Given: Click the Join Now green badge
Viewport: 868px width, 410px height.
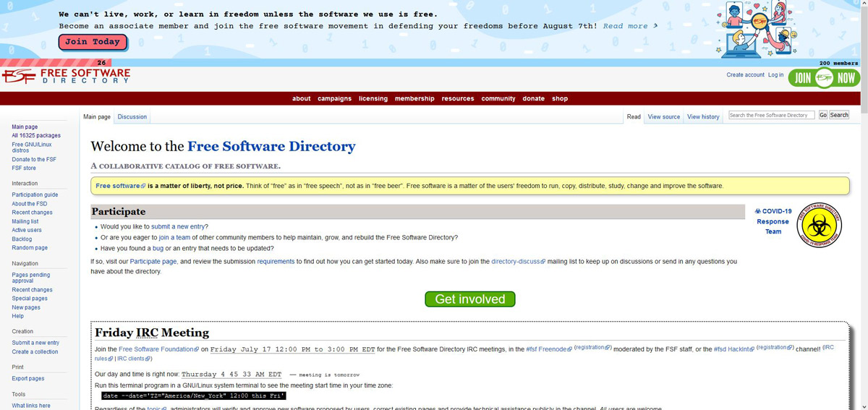Looking at the screenshot, I should 825,79.
